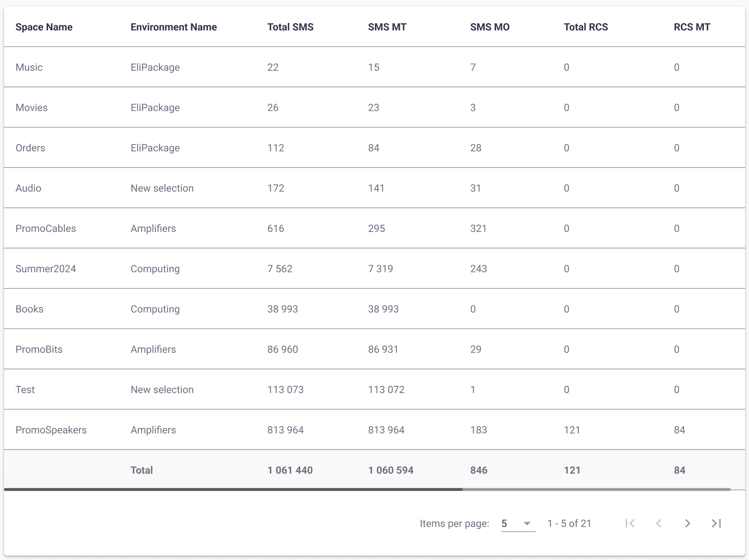Open the items per page dropdown
The width and height of the screenshot is (749, 560).
tap(518, 523)
